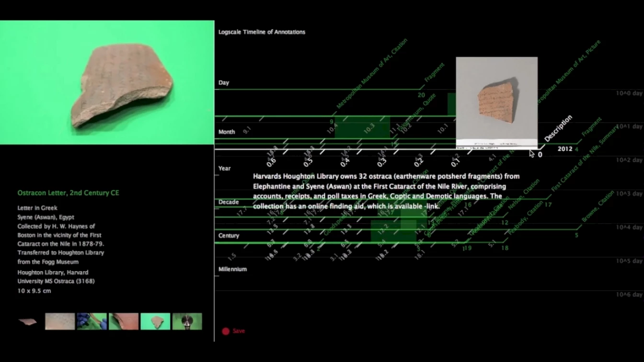Click the 'Browne, Citation' annotation label
The width and height of the screenshot is (644, 362).
pyautogui.click(x=598, y=206)
